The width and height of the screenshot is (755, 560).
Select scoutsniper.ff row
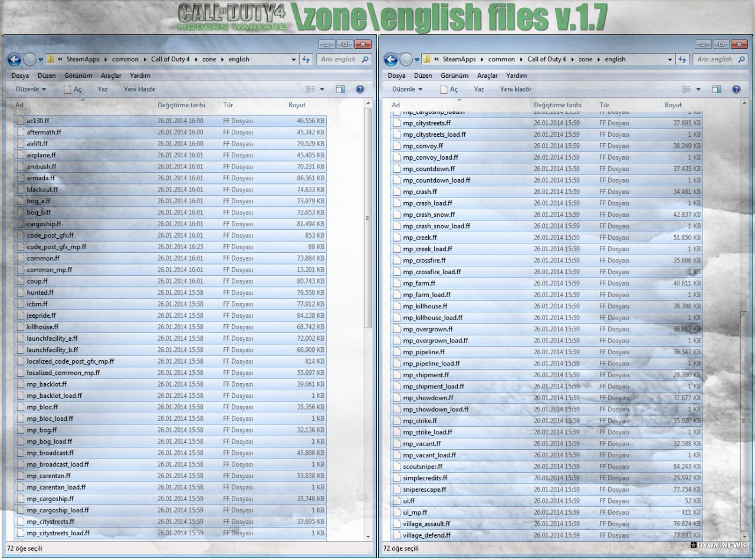[x=546, y=466]
